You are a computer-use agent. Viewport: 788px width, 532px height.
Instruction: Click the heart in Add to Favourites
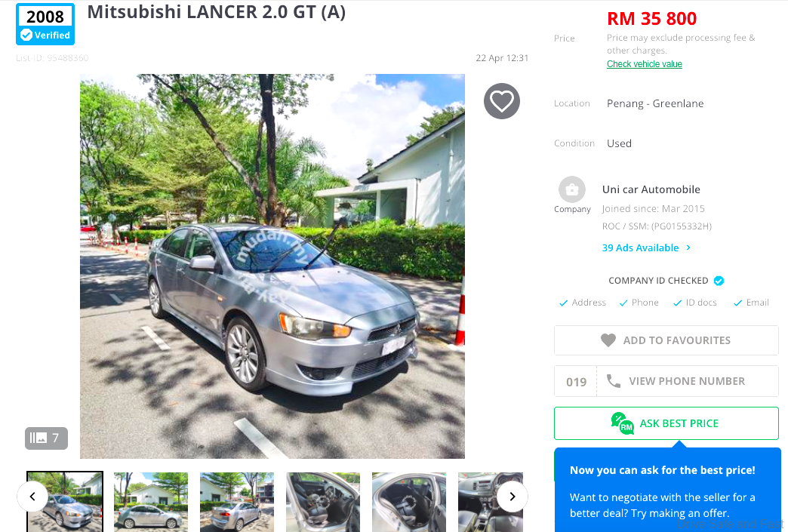[x=608, y=340]
